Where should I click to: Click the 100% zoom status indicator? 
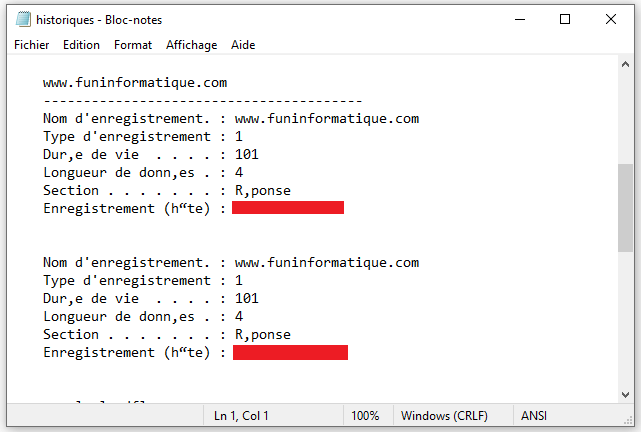point(365,416)
